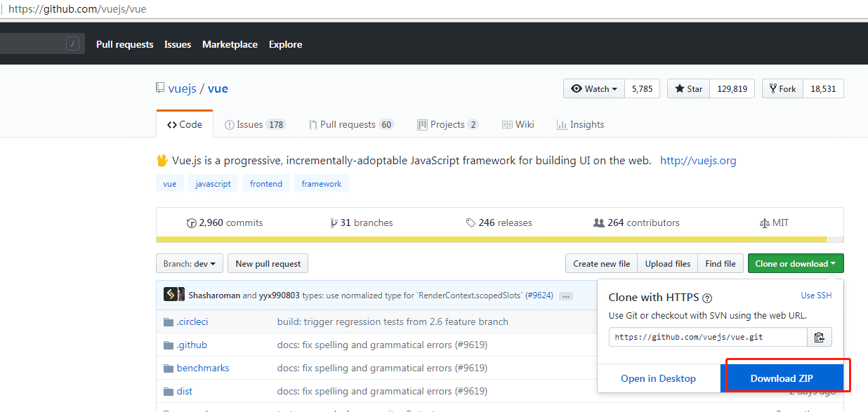Screen dimensions: 868x412
Task: Toggle the Clone or download dropdown
Action: [795, 264]
